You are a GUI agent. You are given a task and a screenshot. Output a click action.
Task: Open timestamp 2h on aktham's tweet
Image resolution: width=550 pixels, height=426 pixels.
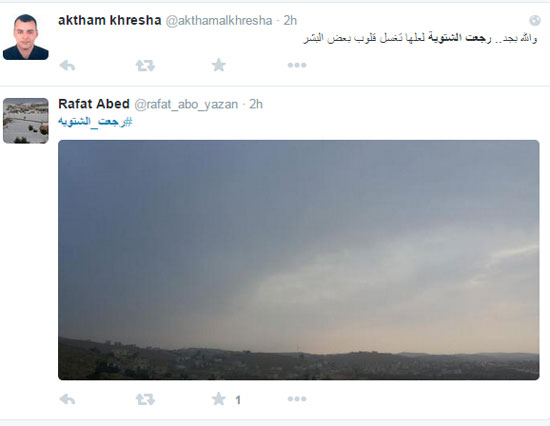290,21
